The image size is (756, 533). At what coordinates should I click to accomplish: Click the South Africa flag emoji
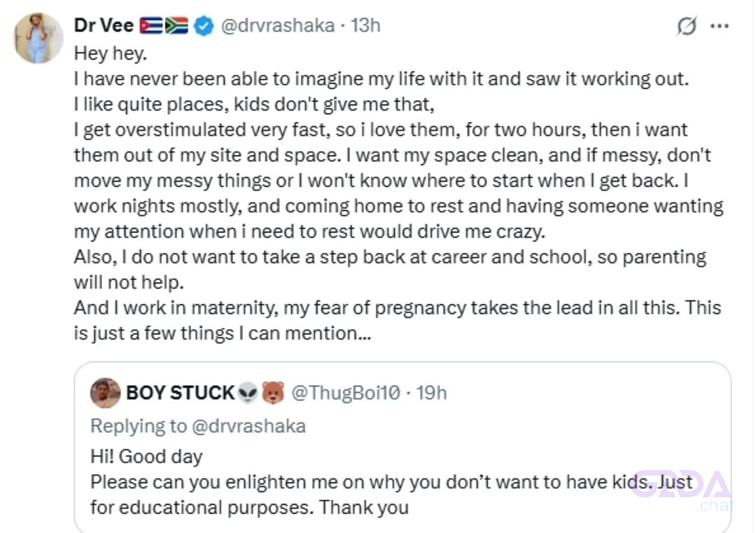[176, 26]
